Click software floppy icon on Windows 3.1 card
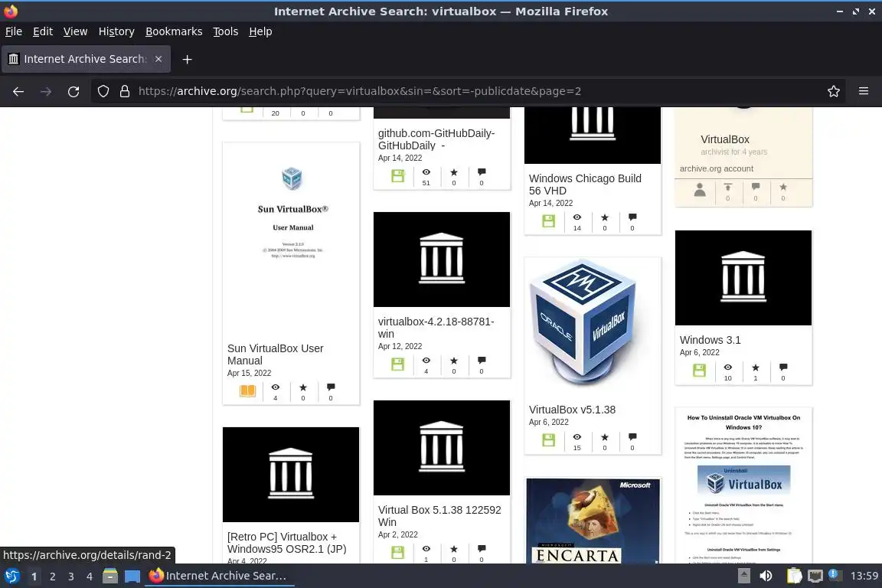Viewport: 882px width, 588px height. click(x=699, y=371)
